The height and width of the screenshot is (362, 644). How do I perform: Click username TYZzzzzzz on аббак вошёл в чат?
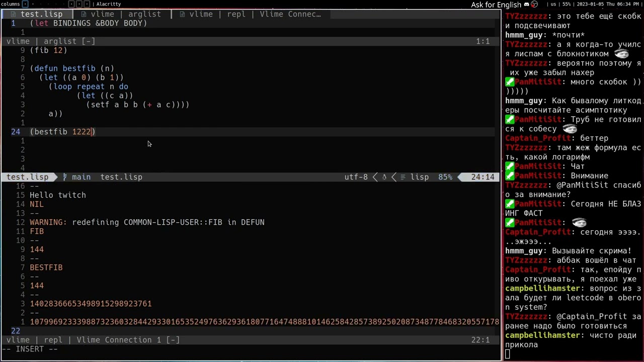click(526, 260)
